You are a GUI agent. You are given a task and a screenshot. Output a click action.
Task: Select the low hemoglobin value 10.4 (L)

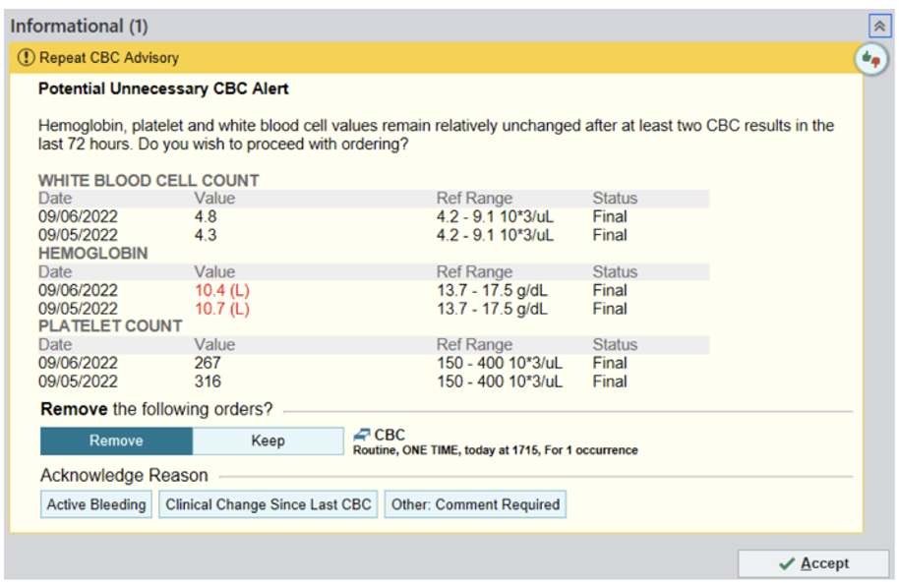[221, 290]
